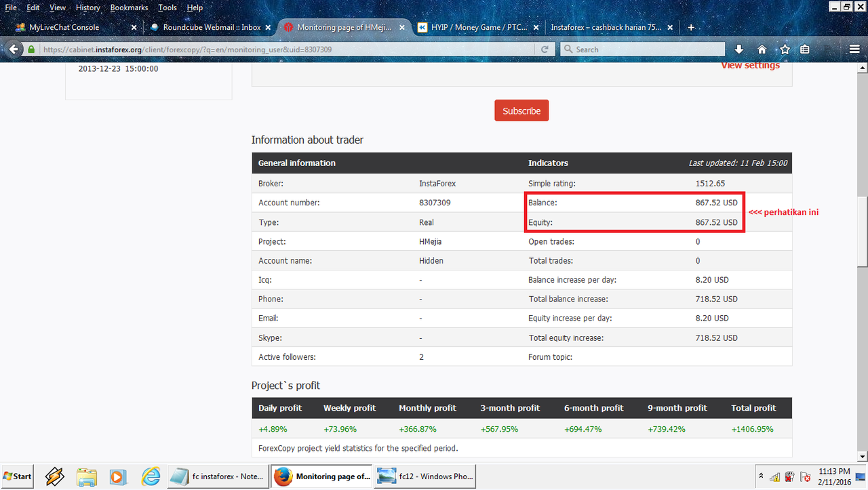Click account number 8307309 value
This screenshot has width=868, height=490.
pos(435,203)
